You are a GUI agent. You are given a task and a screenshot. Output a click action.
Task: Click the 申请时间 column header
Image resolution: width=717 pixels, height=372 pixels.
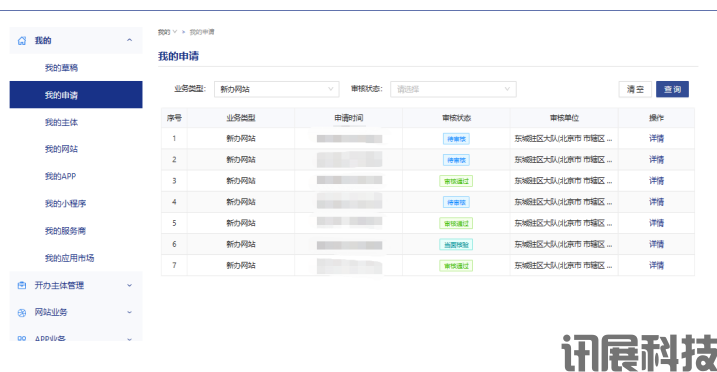(x=348, y=118)
